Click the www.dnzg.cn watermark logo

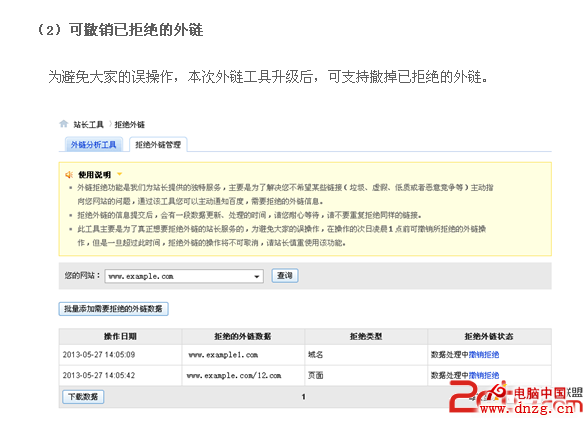(516, 399)
